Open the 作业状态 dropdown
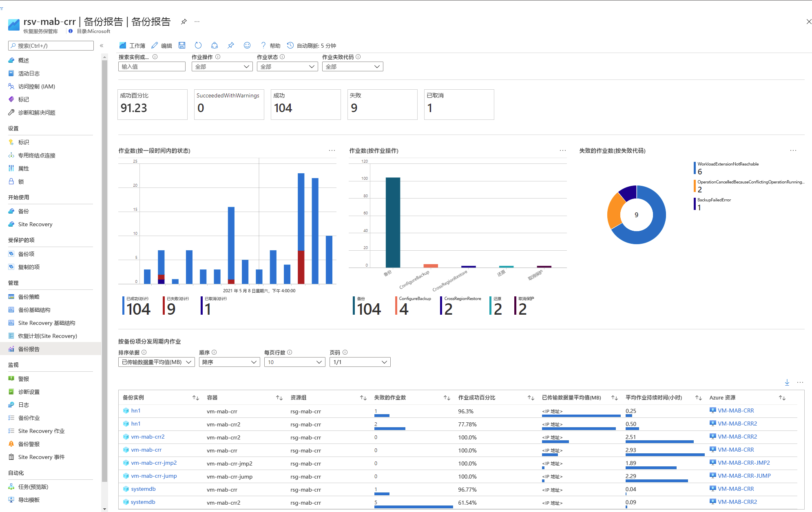Screen dimensions: 812x512 coord(288,66)
